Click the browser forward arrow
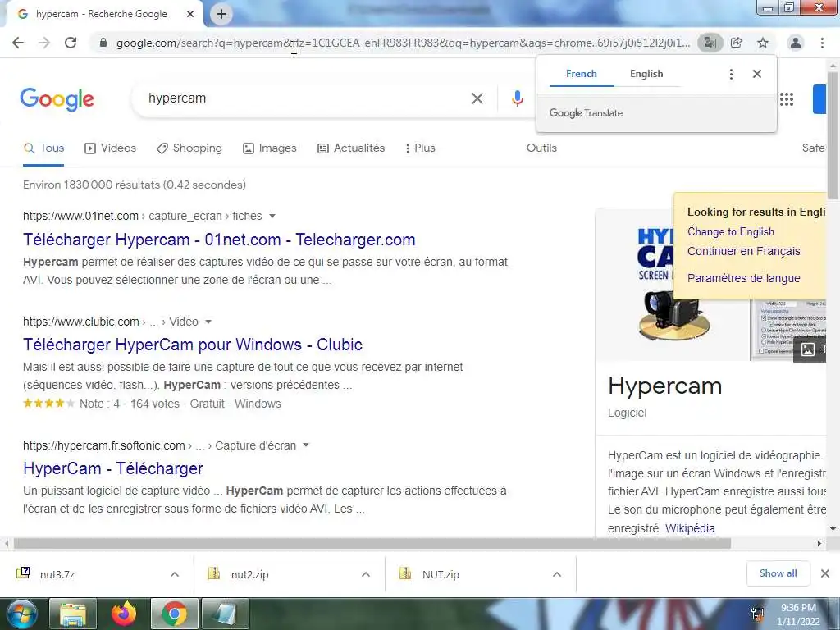840x630 pixels. click(x=44, y=43)
